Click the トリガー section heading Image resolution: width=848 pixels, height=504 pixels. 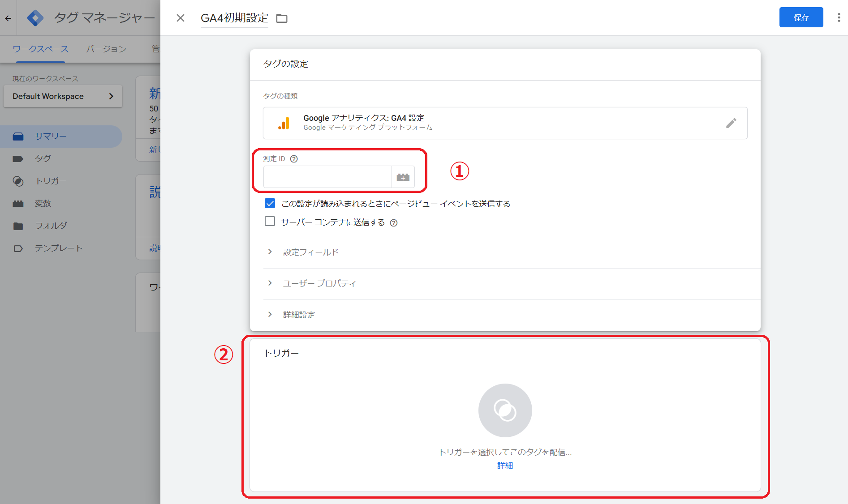[281, 354]
